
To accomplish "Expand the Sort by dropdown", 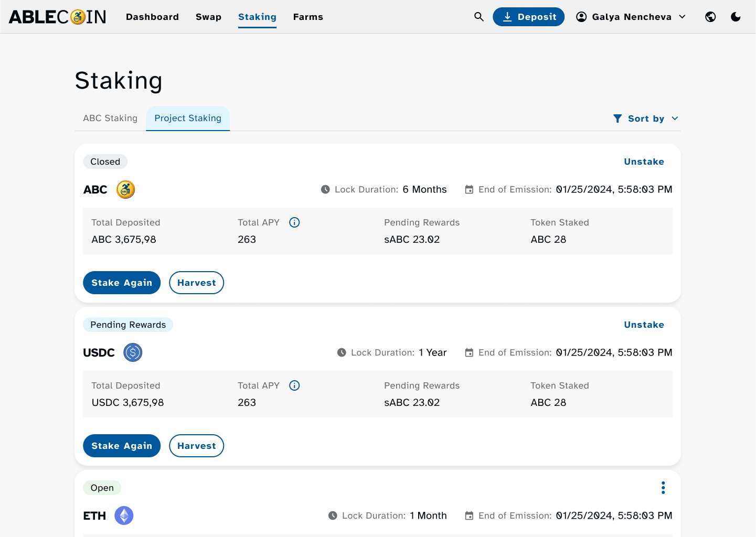I will click(x=646, y=119).
